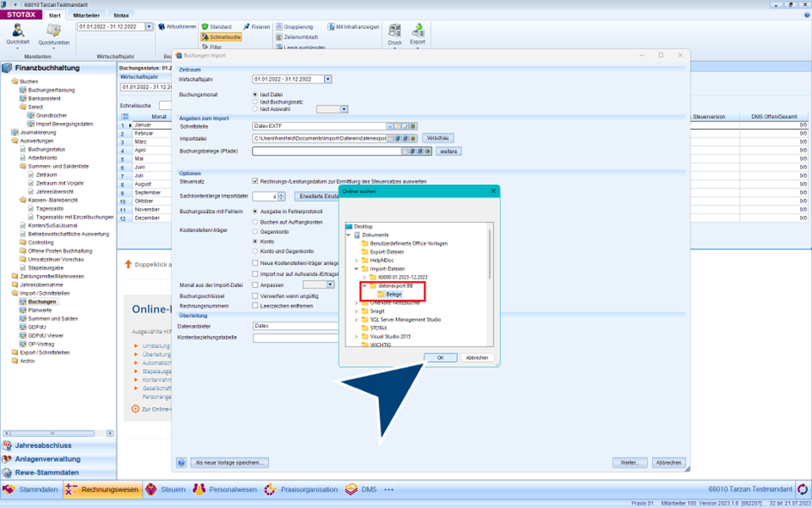Viewport: 812px width, 508px height.
Task: Collapse the Import-Dateien folder node
Action: (357, 269)
